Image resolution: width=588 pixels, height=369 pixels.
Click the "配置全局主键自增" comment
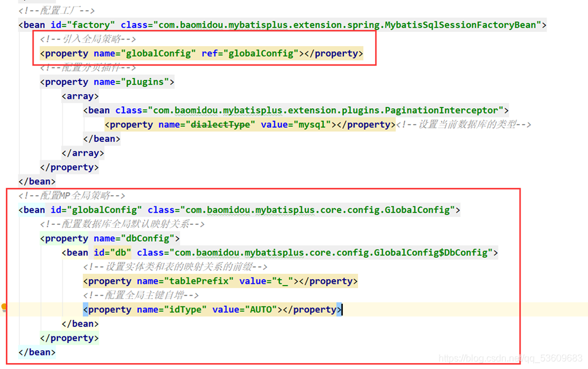point(141,296)
